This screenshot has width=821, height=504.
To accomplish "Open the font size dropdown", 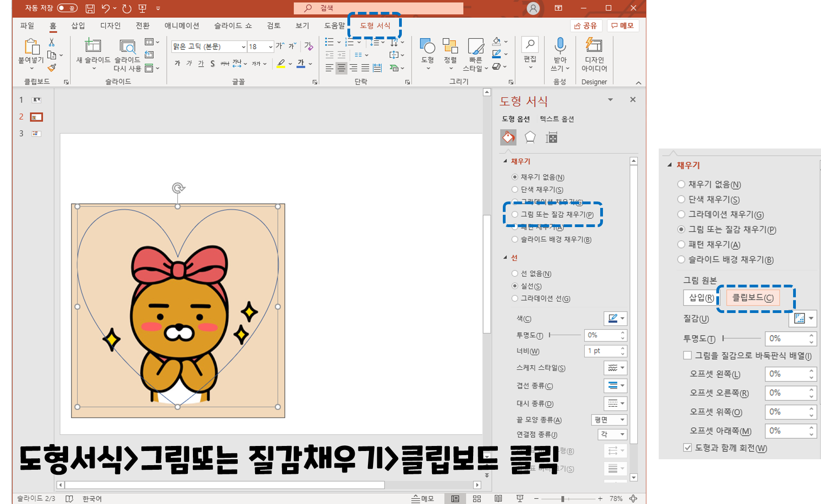I will tap(270, 47).
